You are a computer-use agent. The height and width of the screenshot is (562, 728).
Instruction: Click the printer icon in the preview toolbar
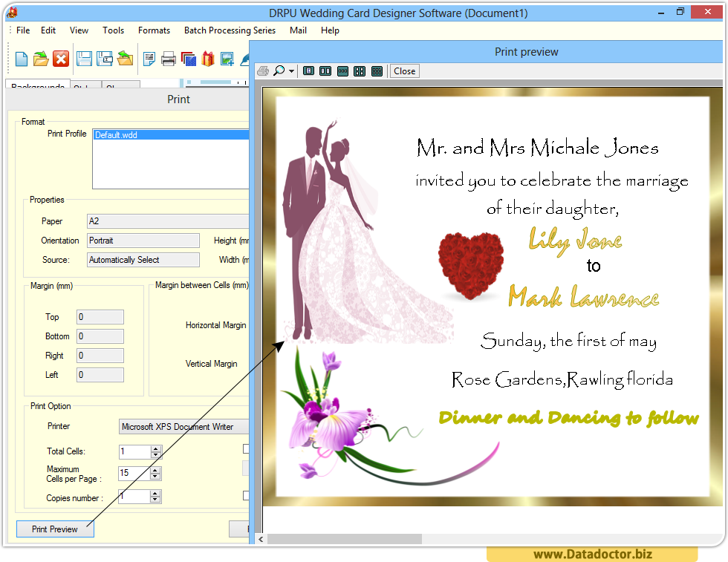click(x=262, y=71)
